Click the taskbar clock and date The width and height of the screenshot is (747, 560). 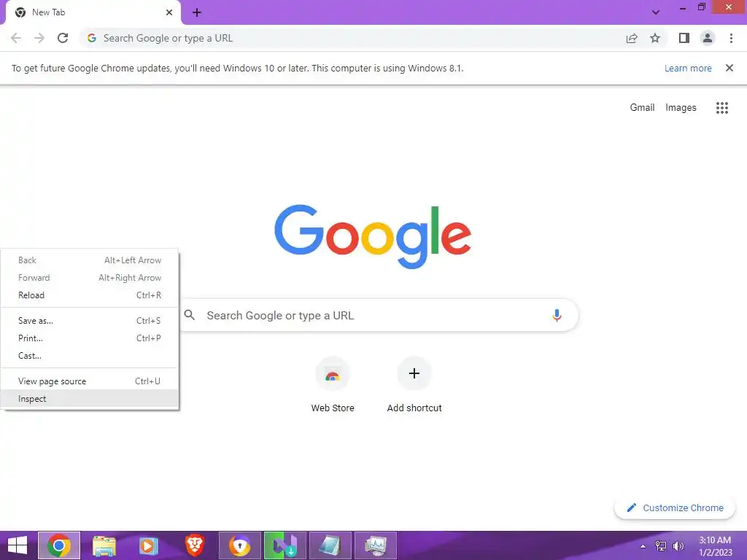coord(715,546)
